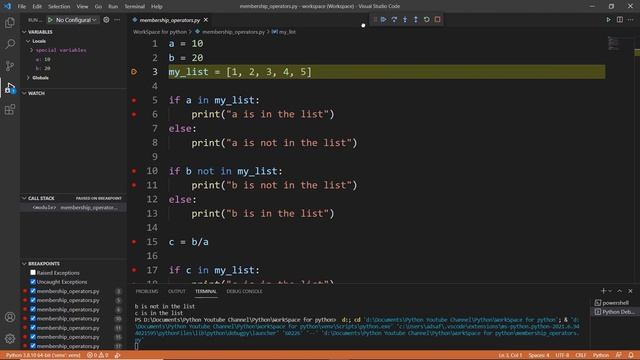Start debugging with the green play arrow

tap(50, 20)
